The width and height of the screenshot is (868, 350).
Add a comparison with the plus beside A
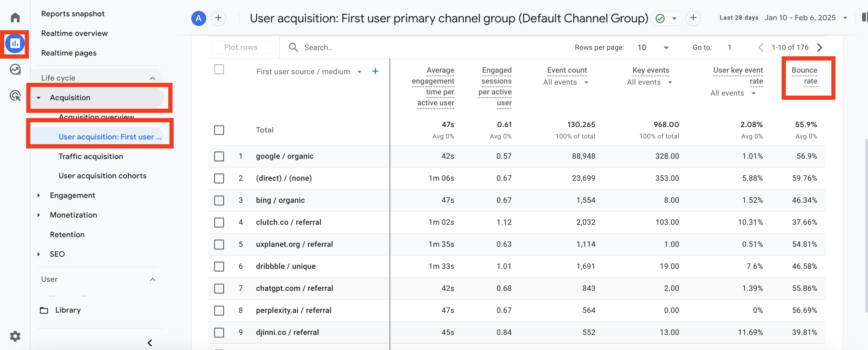[218, 18]
